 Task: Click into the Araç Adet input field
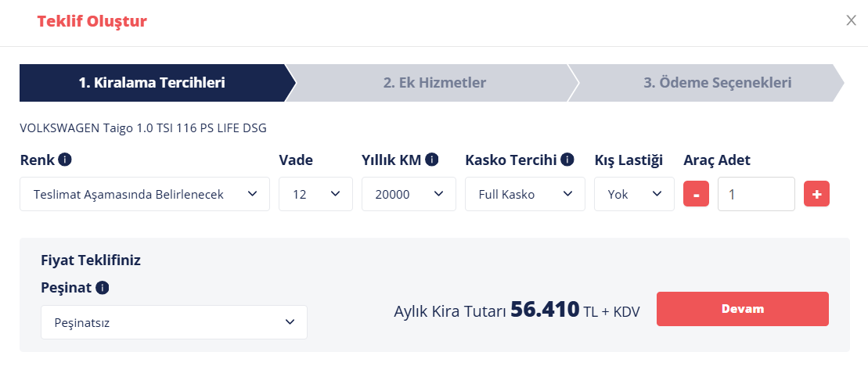pos(756,194)
